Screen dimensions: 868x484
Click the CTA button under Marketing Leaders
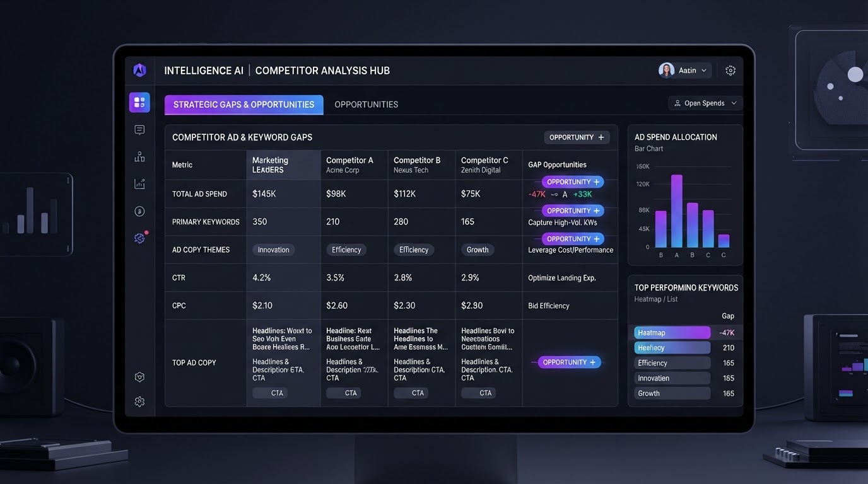[270, 393]
